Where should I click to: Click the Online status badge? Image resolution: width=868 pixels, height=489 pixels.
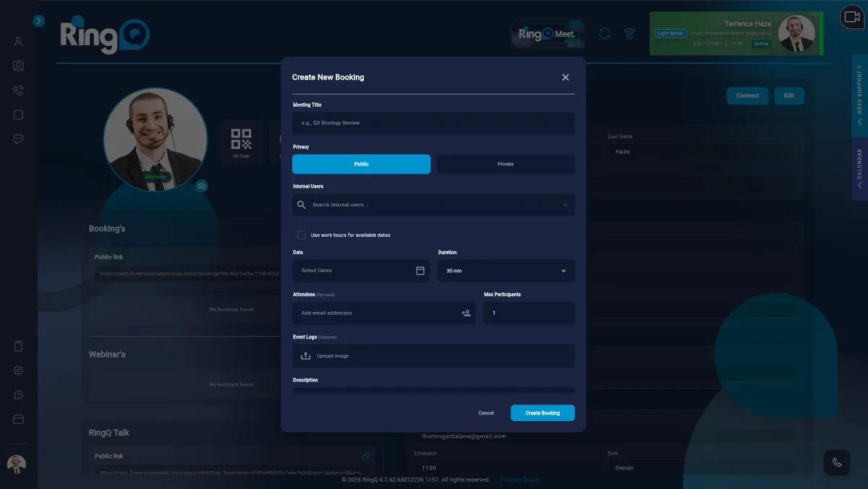(761, 43)
